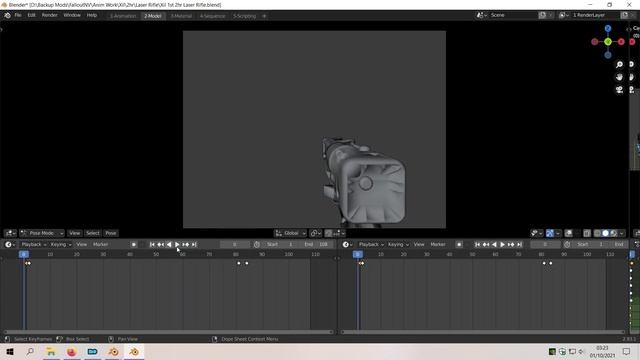This screenshot has width=640, height=360.
Task: Toggle X-ray mode
Action: pos(587,233)
